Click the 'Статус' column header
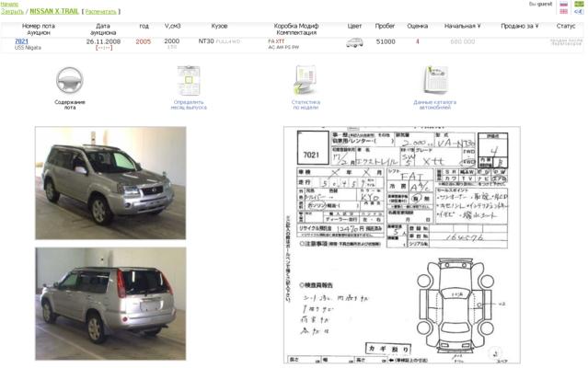588x368 pixels. tap(566, 26)
